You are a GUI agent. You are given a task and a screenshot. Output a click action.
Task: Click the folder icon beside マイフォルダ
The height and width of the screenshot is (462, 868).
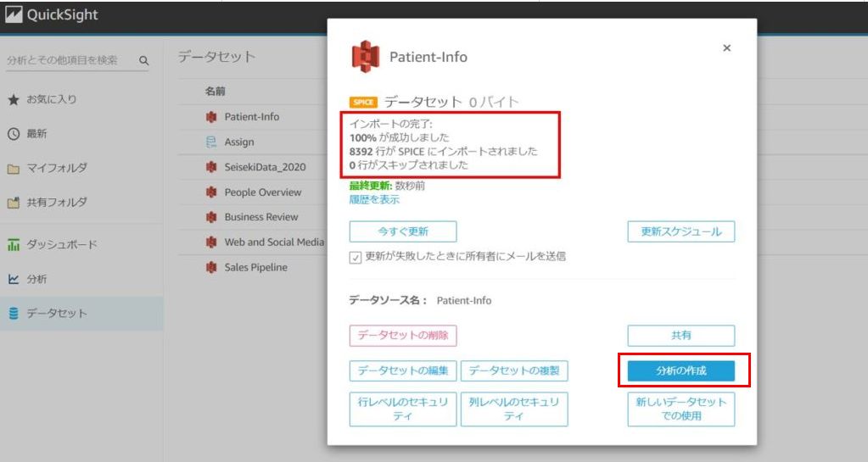[14, 169]
